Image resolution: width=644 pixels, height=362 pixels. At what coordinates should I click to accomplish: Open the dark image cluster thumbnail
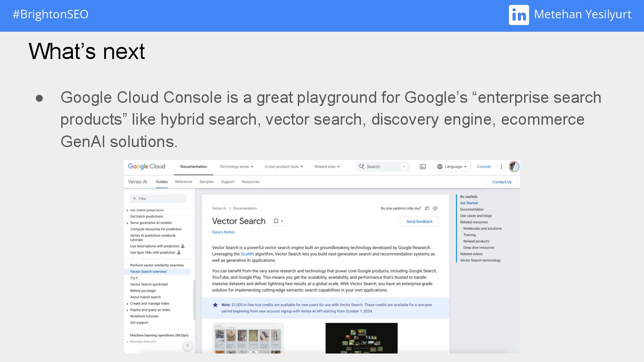361,338
